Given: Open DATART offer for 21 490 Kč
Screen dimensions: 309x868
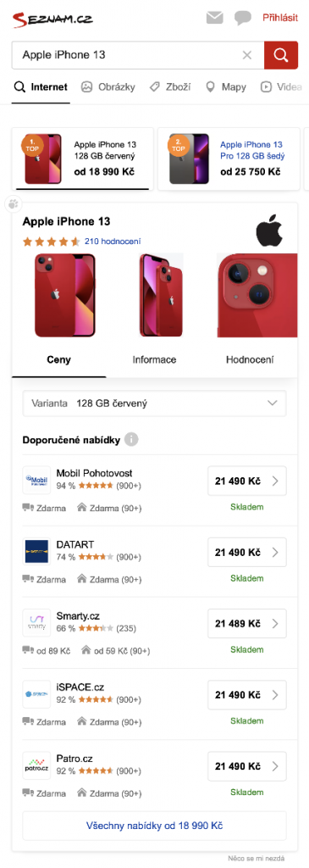Looking at the screenshot, I should click(247, 552).
